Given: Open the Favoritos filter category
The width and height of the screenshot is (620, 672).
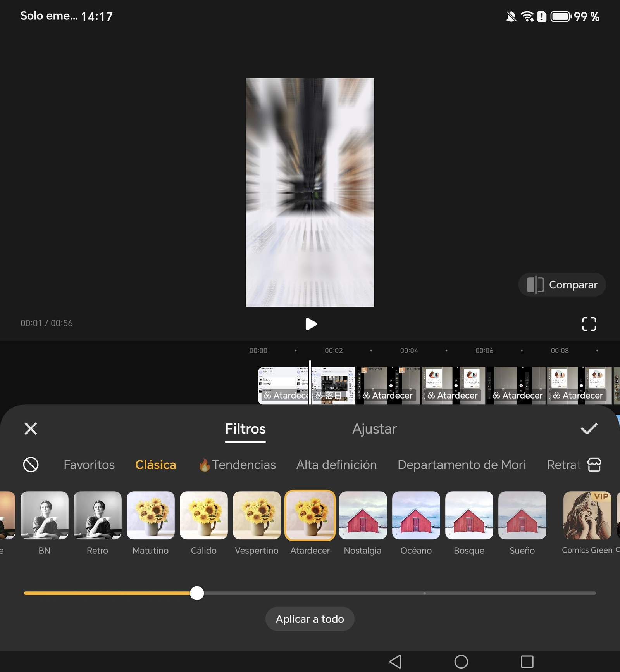Looking at the screenshot, I should 89,465.
